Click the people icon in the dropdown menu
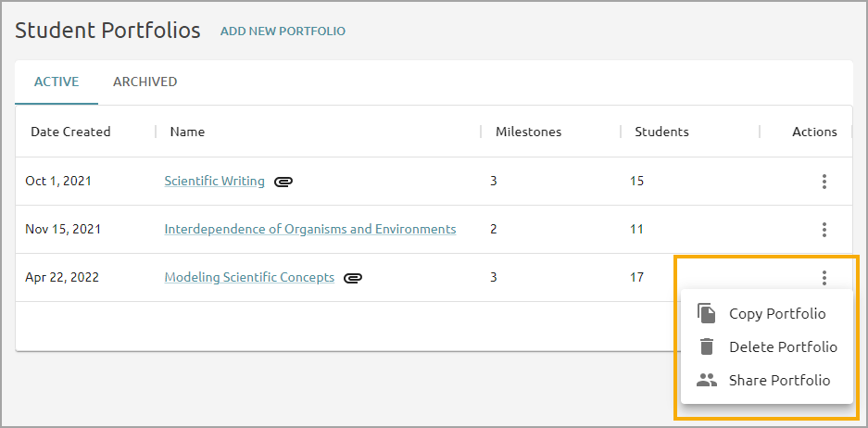This screenshot has width=868, height=428. pyautogui.click(x=707, y=380)
